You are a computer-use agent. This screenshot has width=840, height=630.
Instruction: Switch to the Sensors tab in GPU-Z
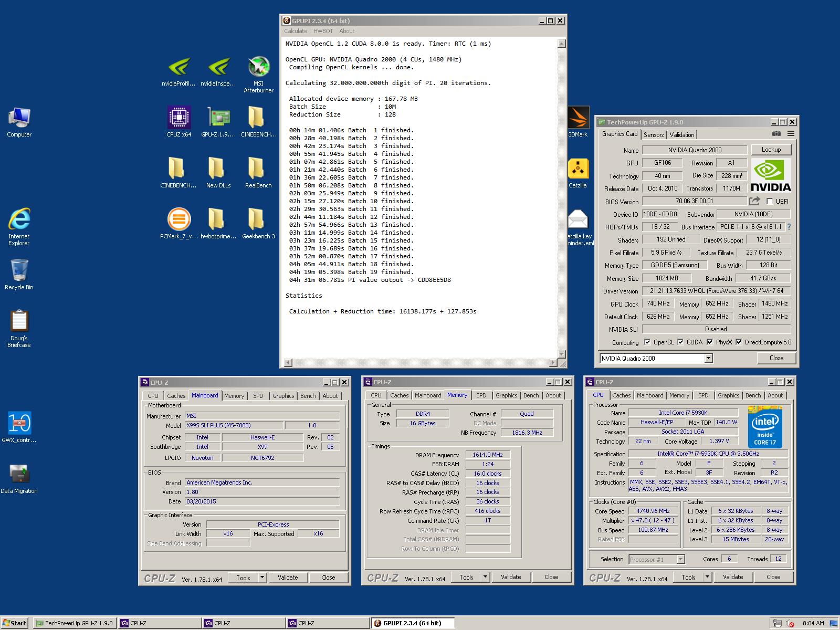tap(654, 135)
